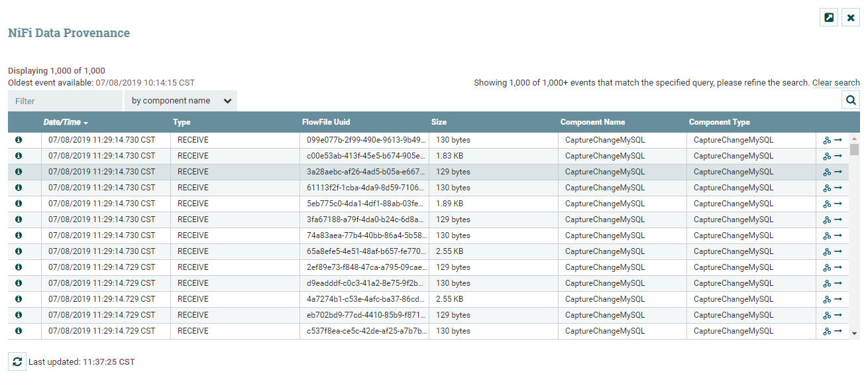Screen dimensions: 868x388
Task: Close the NiFi Data Provenance window
Action: click(850, 17)
